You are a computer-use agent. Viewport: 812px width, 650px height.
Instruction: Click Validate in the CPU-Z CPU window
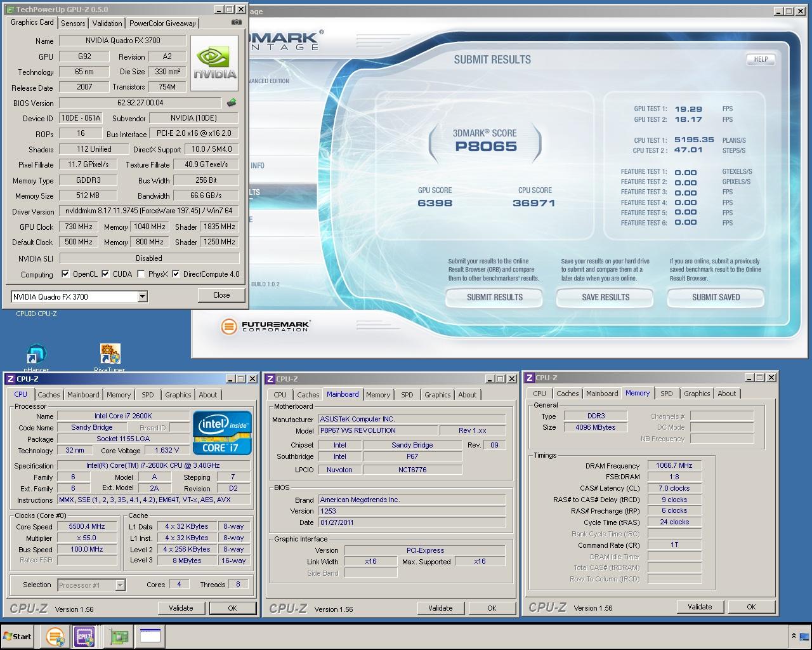coord(181,608)
